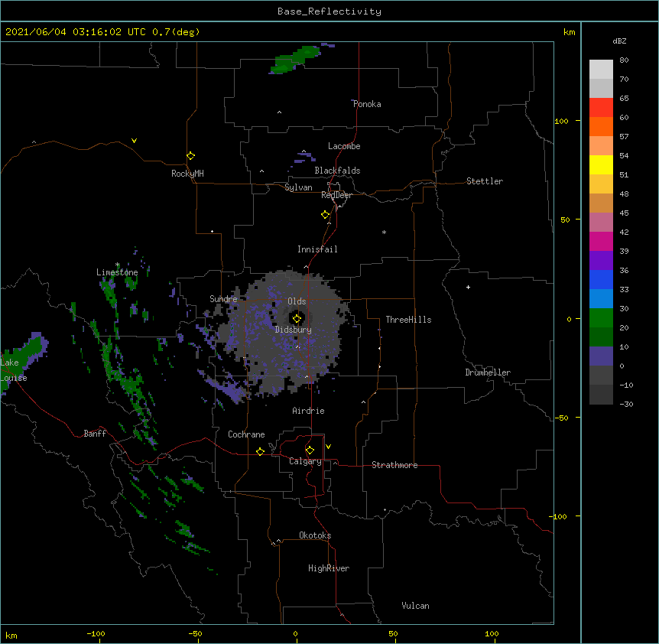Select the yellow diamond marker below Cochrane
659x644 pixels.
(x=260, y=451)
